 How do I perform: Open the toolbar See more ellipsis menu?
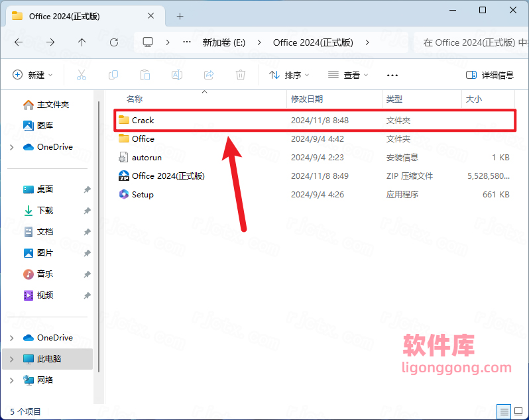(x=392, y=75)
